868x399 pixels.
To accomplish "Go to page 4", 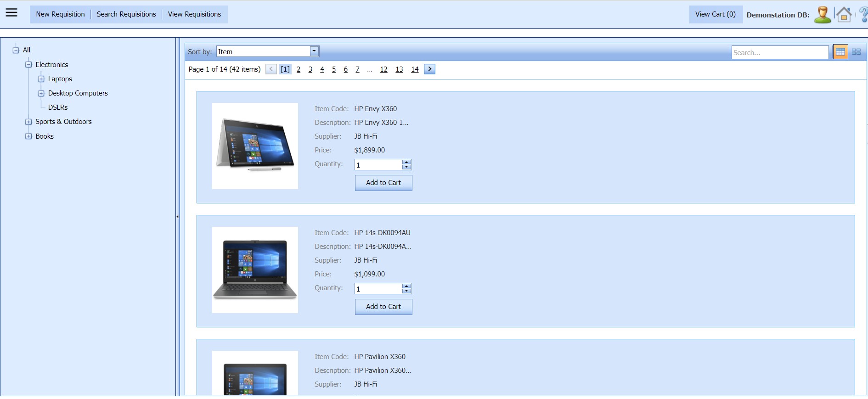I will (322, 69).
